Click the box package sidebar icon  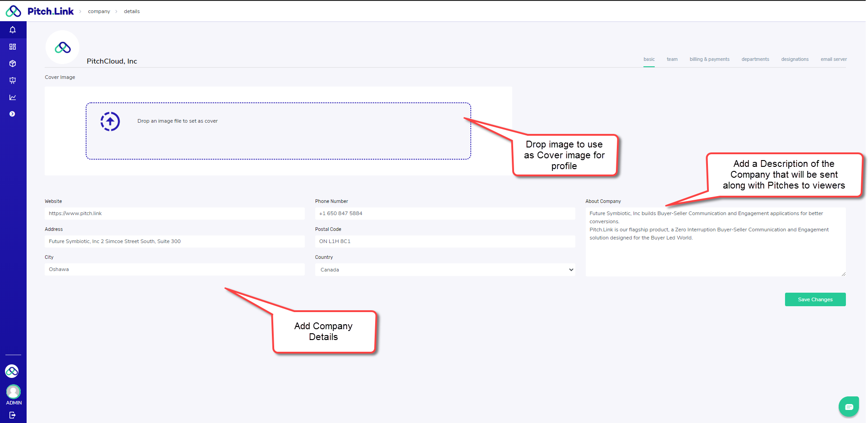13,64
